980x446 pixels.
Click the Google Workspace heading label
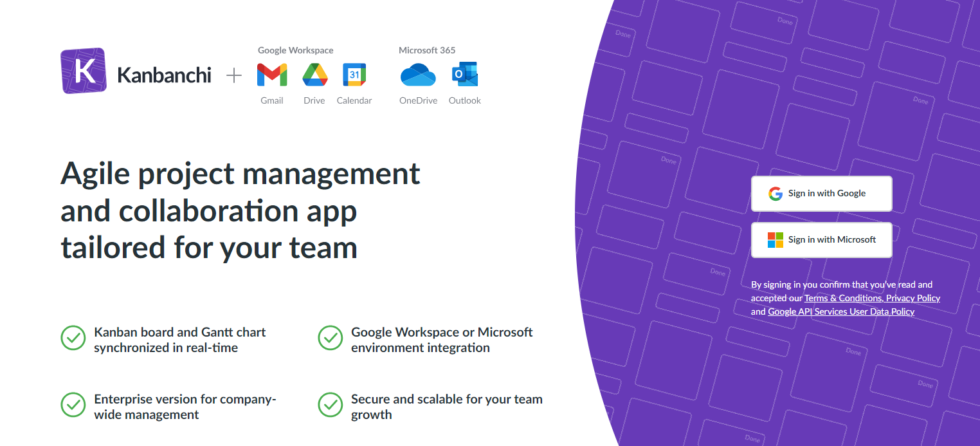296,50
